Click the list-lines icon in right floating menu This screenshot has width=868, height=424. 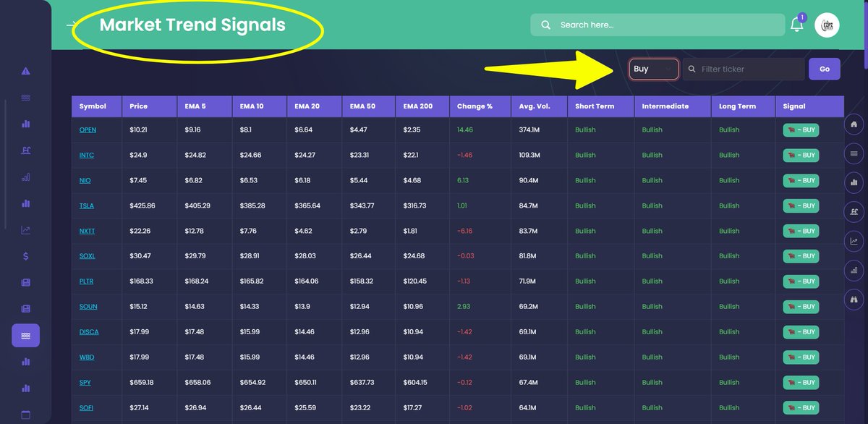(x=854, y=153)
